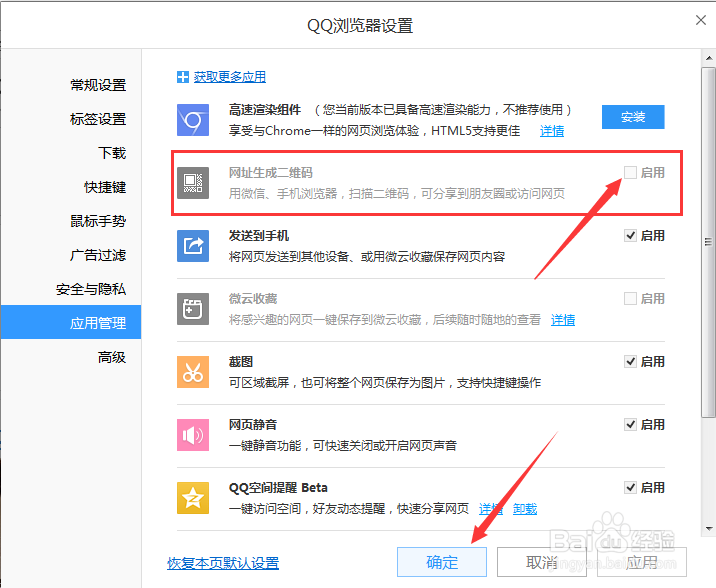This screenshot has height=588, width=716.
Task: Click 安装 for 高速渲染组件
Action: pyautogui.click(x=633, y=117)
